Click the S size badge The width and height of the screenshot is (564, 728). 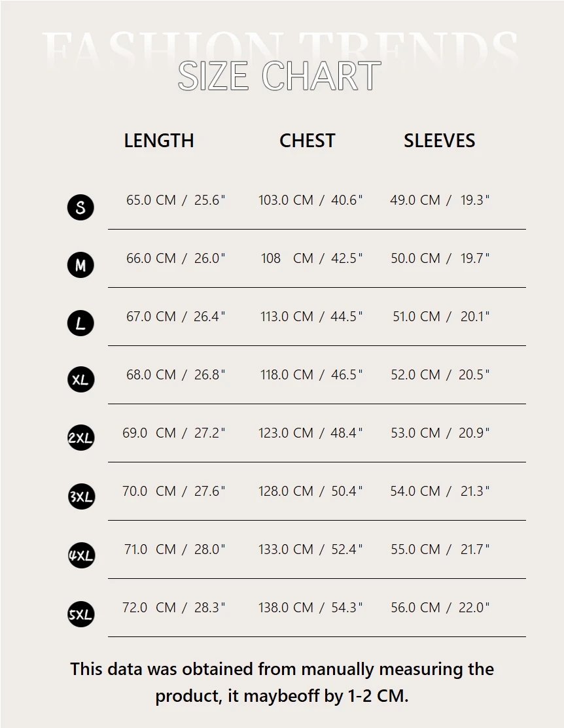click(80, 207)
